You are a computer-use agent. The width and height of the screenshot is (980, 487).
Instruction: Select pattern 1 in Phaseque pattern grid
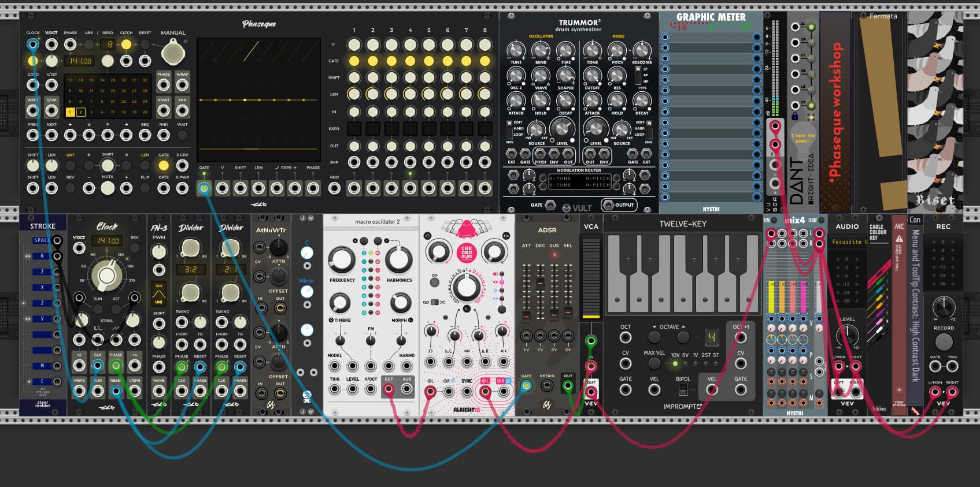[70, 112]
